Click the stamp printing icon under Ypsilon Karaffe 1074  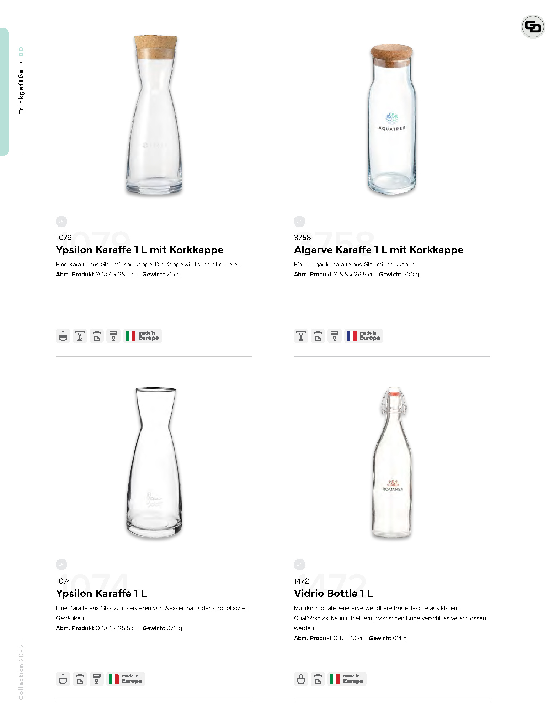(63, 679)
